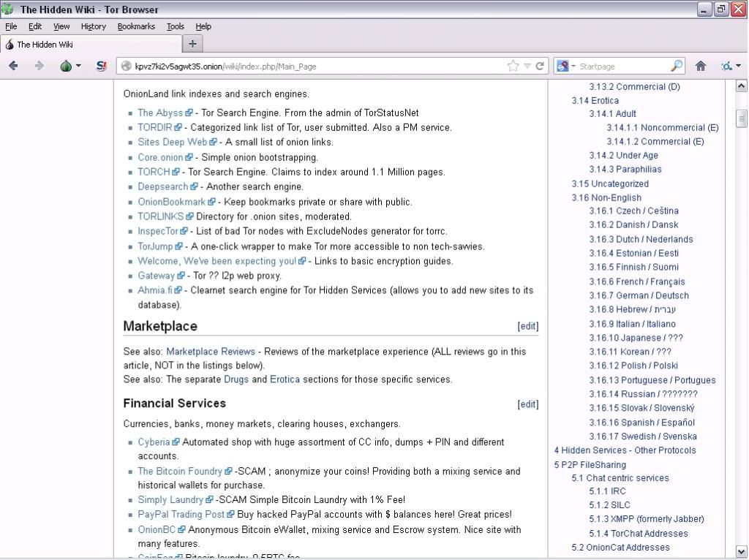749x560 pixels.
Task: Open a new tab with the plus button
Action: (192, 44)
